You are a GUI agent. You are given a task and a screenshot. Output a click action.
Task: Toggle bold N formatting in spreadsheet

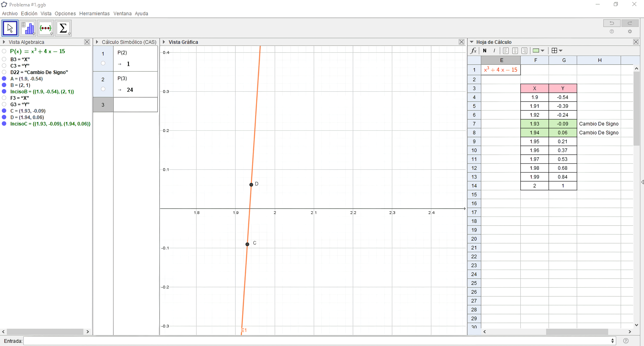click(485, 51)
